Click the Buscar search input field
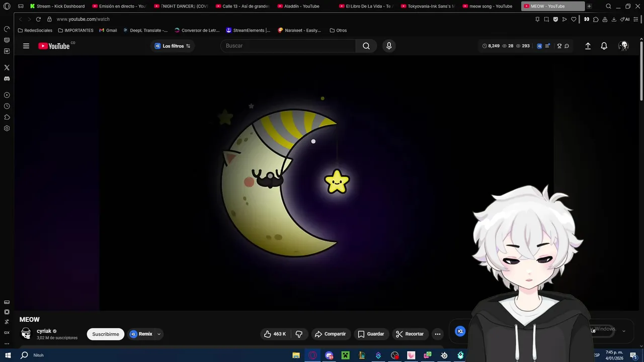The image size is (644, 362). pyautogui.click(x=288, y=46)
